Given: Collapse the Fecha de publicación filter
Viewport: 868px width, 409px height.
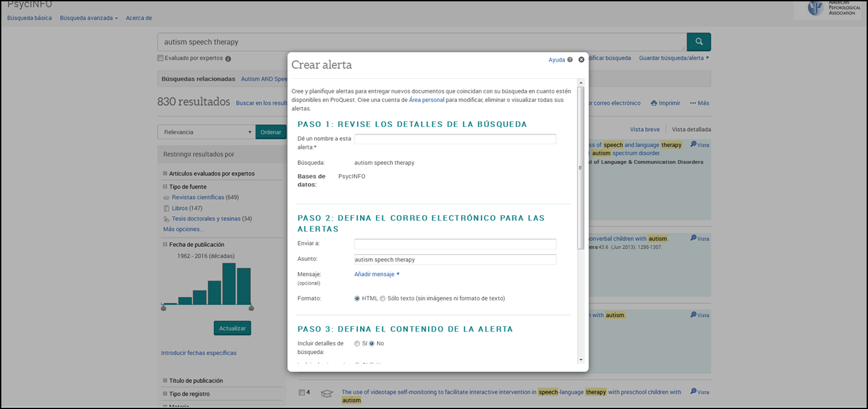Looking at the screenshot, I should click(x=165, y=245).
